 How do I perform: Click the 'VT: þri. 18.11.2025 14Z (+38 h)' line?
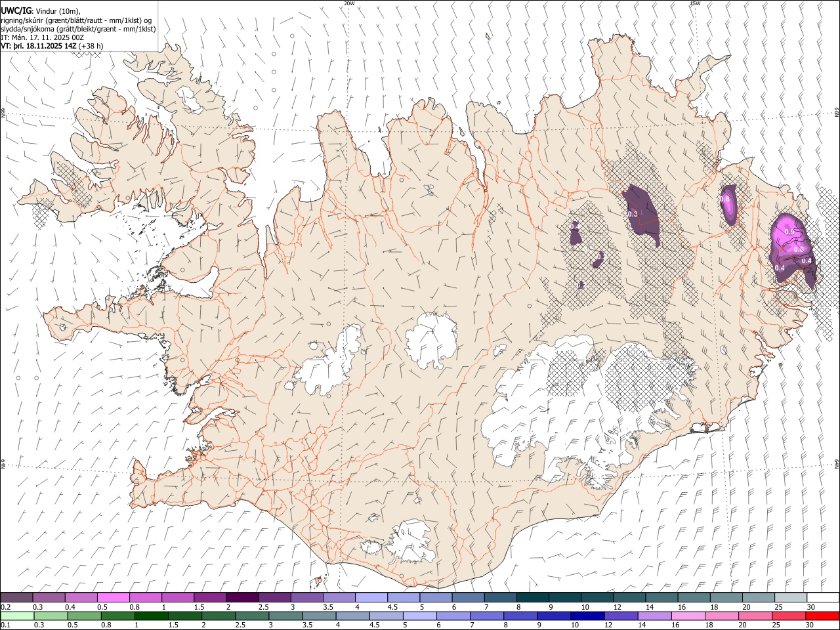pyautogui.click(x=52, y=45)
